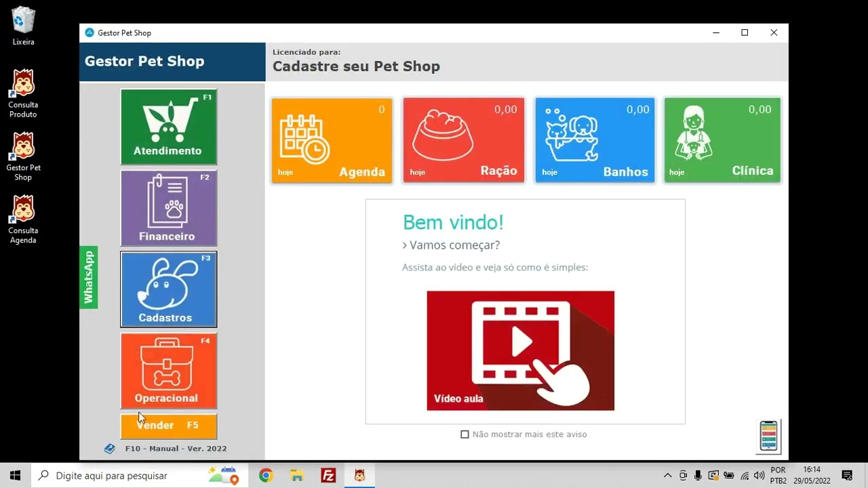Open FileZilla from taskbar
Screen dimensions: 868x488
tap(328, 476)
